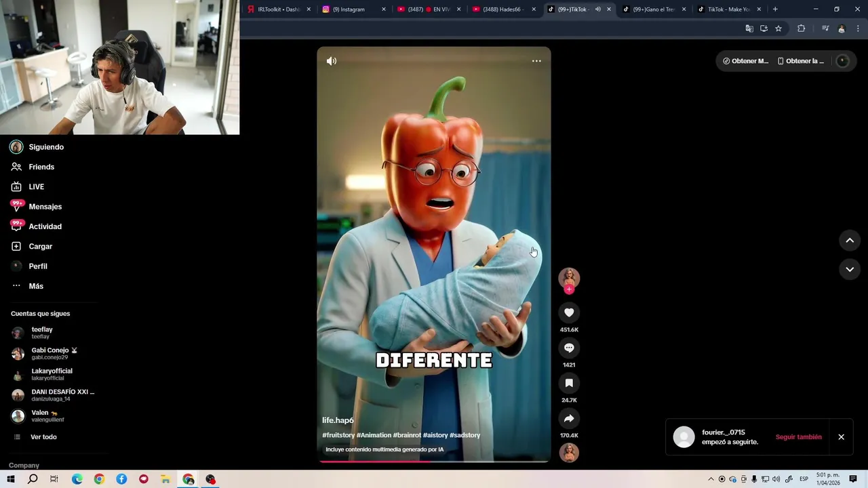This screenshot has width=868, height=488.
Task: Click the AI-generated content label
Action: pyautogui.click(x=384, y=449)
